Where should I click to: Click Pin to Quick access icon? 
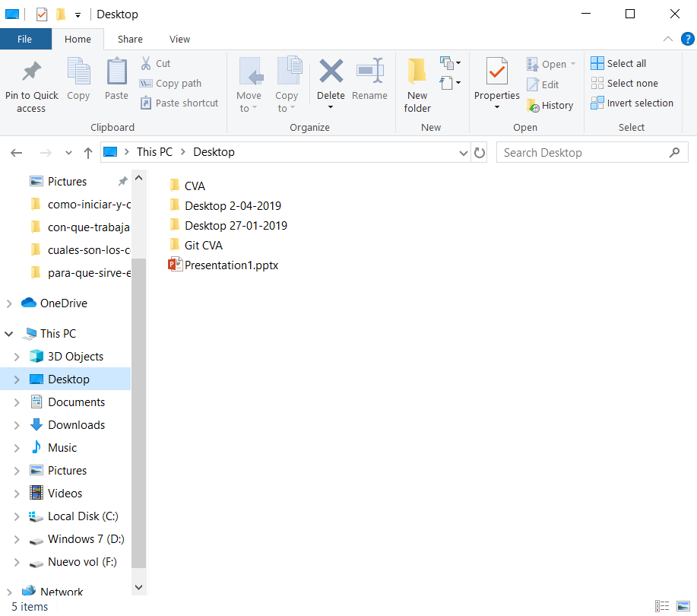tap(32, 71)
